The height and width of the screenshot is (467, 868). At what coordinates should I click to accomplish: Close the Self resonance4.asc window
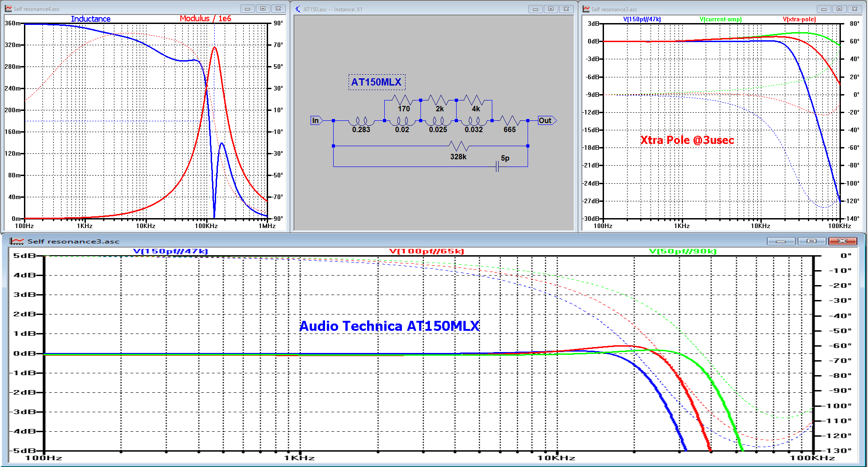(x=278, y=9)
